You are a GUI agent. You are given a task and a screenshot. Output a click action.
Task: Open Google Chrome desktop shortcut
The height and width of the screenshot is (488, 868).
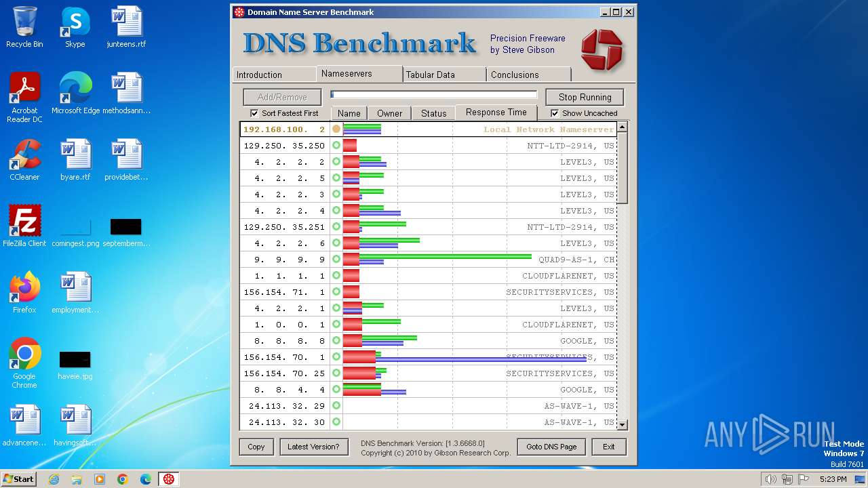click(x=24, y=363)
